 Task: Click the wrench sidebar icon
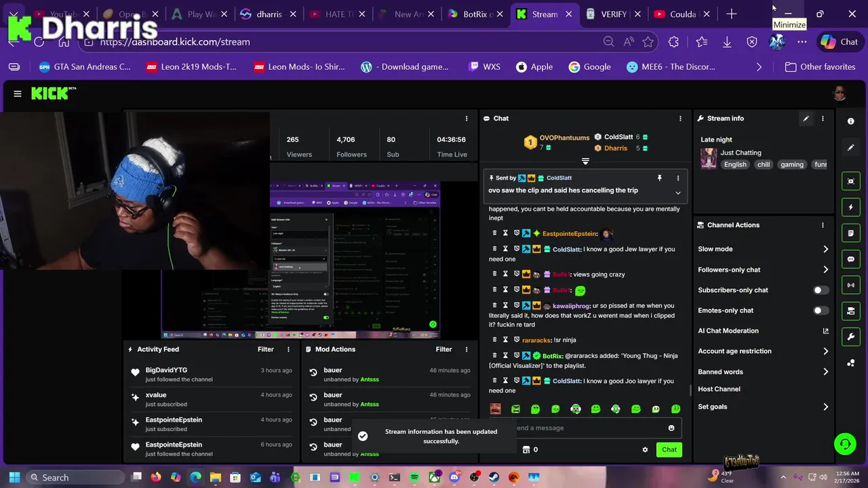[851, 337]
